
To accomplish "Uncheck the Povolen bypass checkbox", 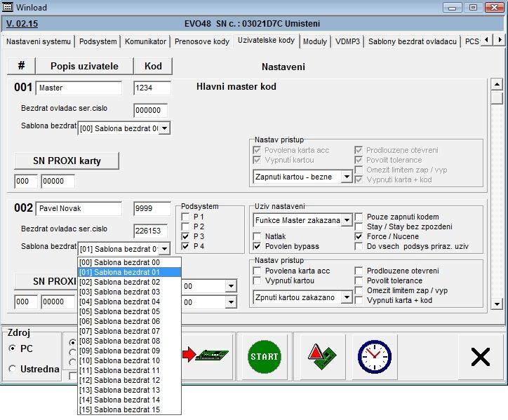I will (257, 247).
